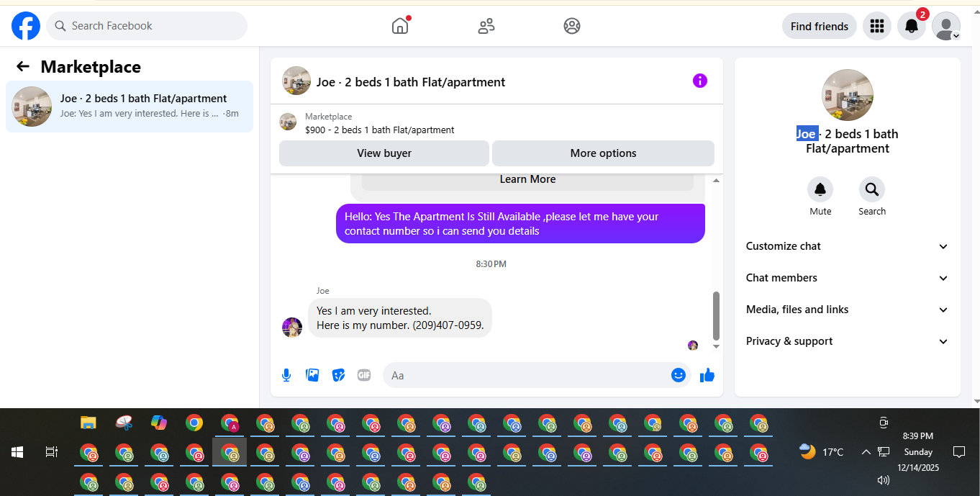Screen dimensions: 980x496
Task: Send a thumbs-up like
Action: pyautogui.click(x=707, y=375)
